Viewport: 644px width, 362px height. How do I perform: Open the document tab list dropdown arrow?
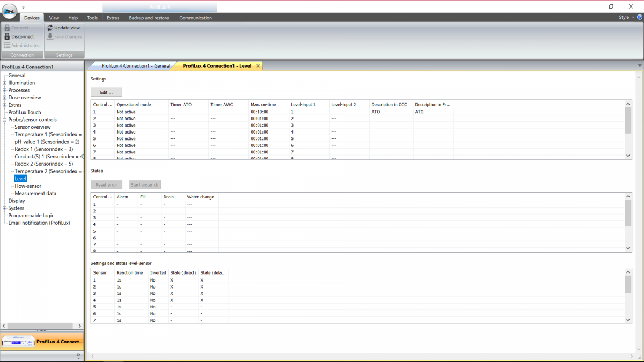pos(640,65)
